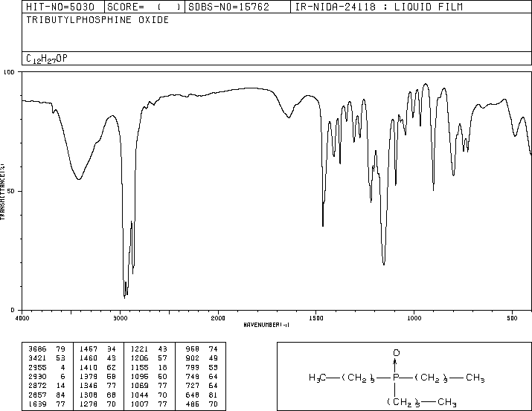The height and width of the screenshot is (411, 532).
Task: Click the 100 label at top of the y-axis
Action: [9, 72]
